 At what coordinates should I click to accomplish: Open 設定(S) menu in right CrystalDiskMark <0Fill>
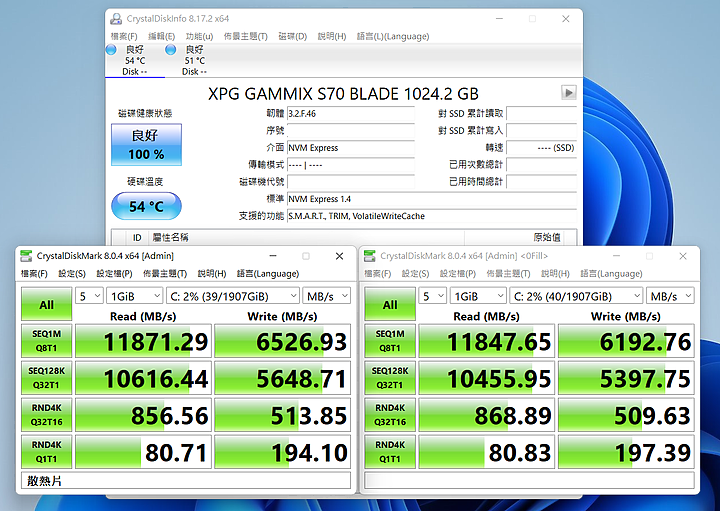(x=415, y=274)
